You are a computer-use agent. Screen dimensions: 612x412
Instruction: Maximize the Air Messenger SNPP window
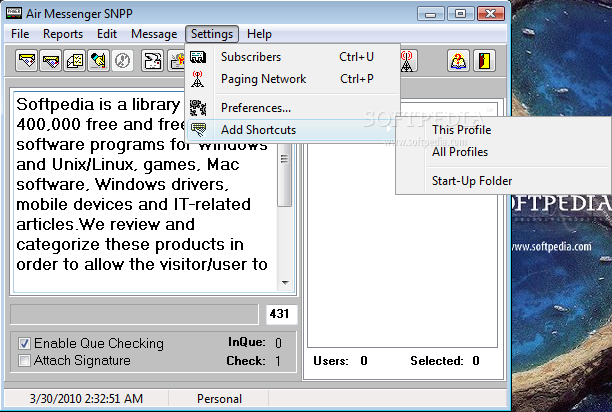click(460, 14)
